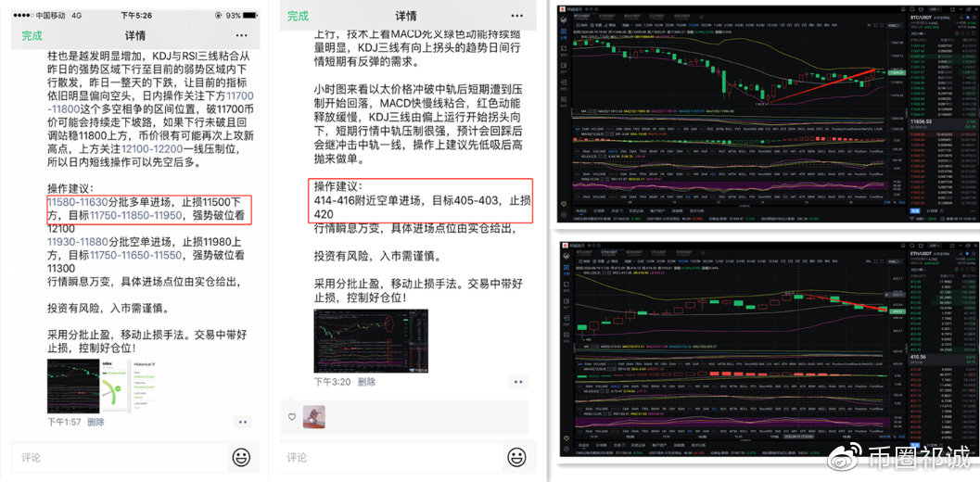Tap the heart like icon in middle phone
This screenshot has width=980, height=482.
click(292, 417)
